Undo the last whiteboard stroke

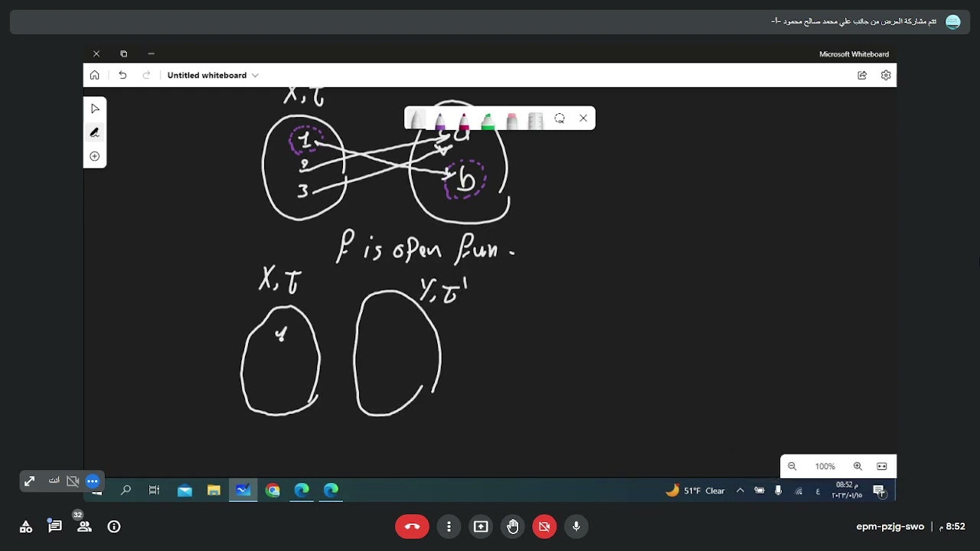tap(122, 75)
